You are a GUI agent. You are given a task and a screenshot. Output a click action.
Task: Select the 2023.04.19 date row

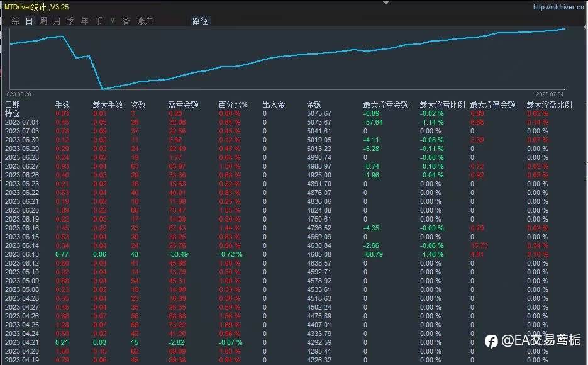22,360
